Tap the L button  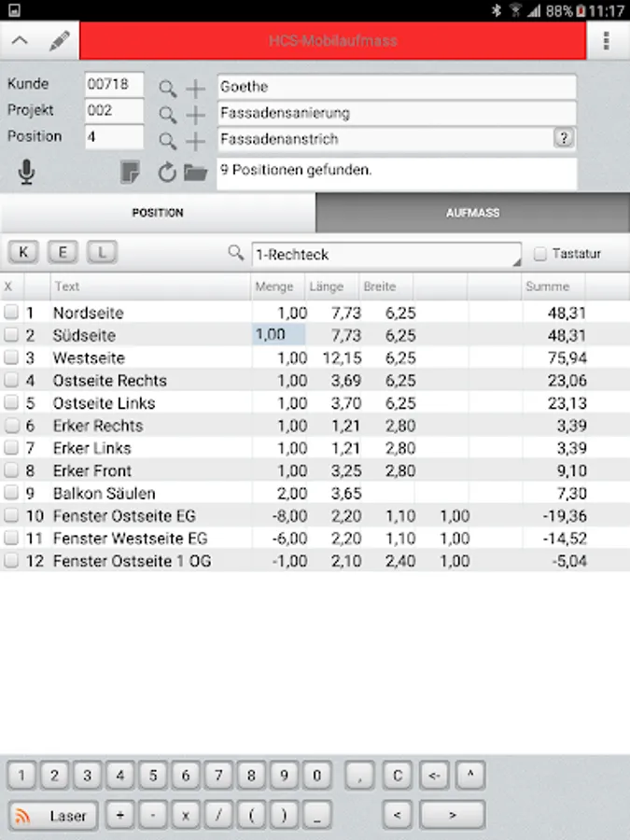click(102, 252)
